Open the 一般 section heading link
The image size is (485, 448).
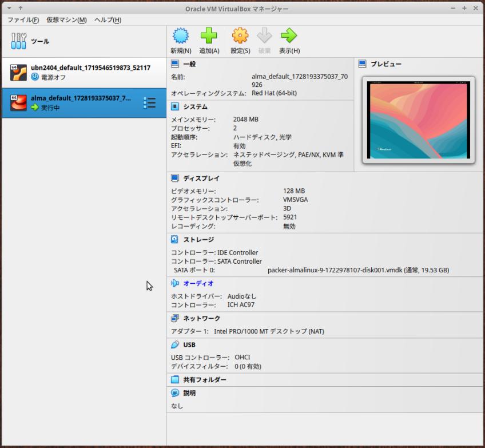[x=189, y=64]
